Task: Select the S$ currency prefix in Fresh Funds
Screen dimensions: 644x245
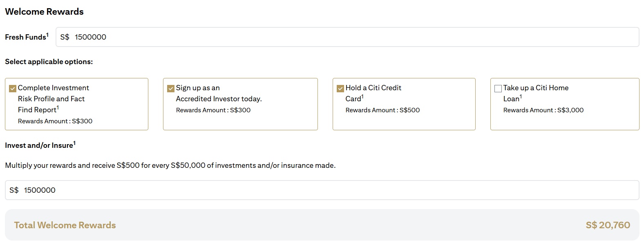Action: point(65,37)
